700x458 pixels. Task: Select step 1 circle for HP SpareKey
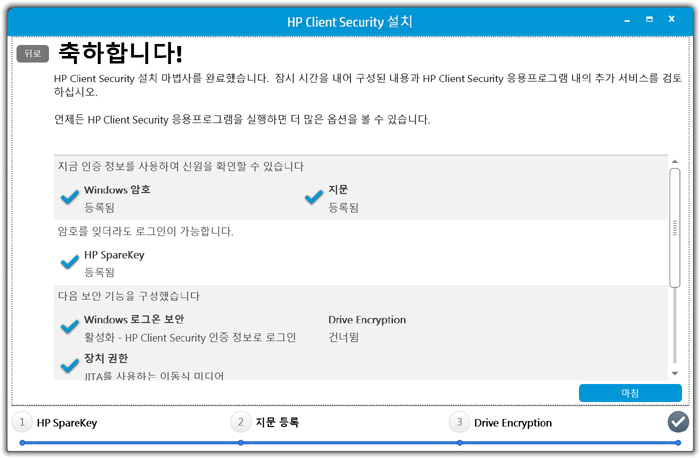22,422
